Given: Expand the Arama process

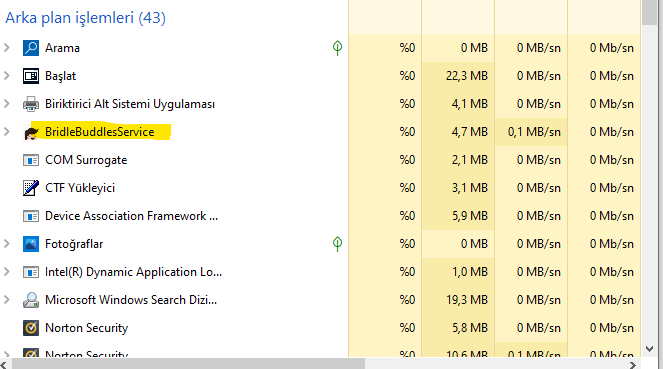Looking at the screenshot, I should pyautogui.click(x=7, y=48).
